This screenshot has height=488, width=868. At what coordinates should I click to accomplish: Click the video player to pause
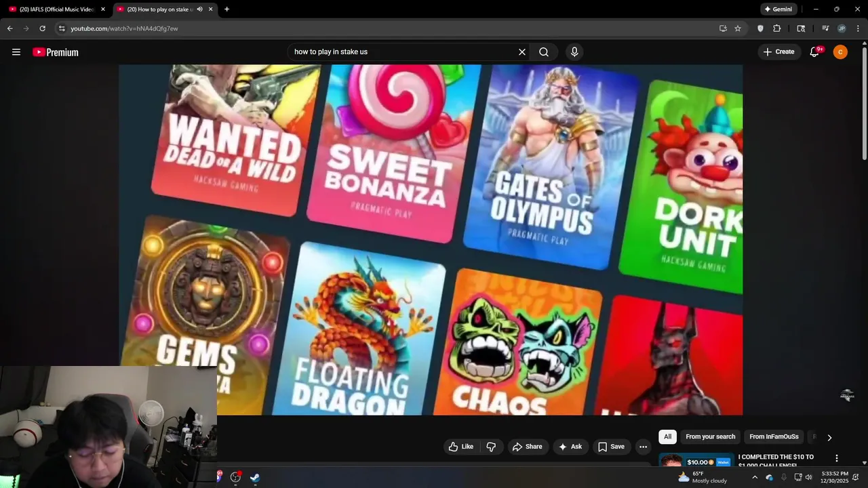coord(431,240)
